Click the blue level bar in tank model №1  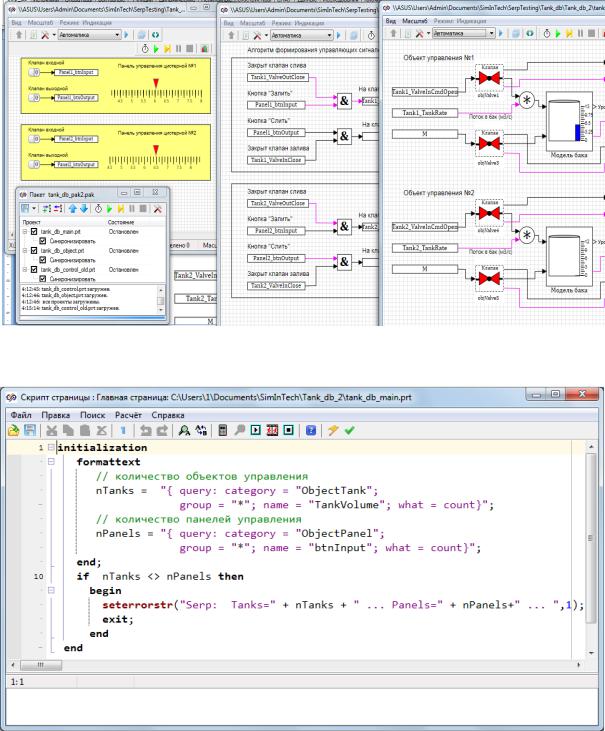(578, 132)
